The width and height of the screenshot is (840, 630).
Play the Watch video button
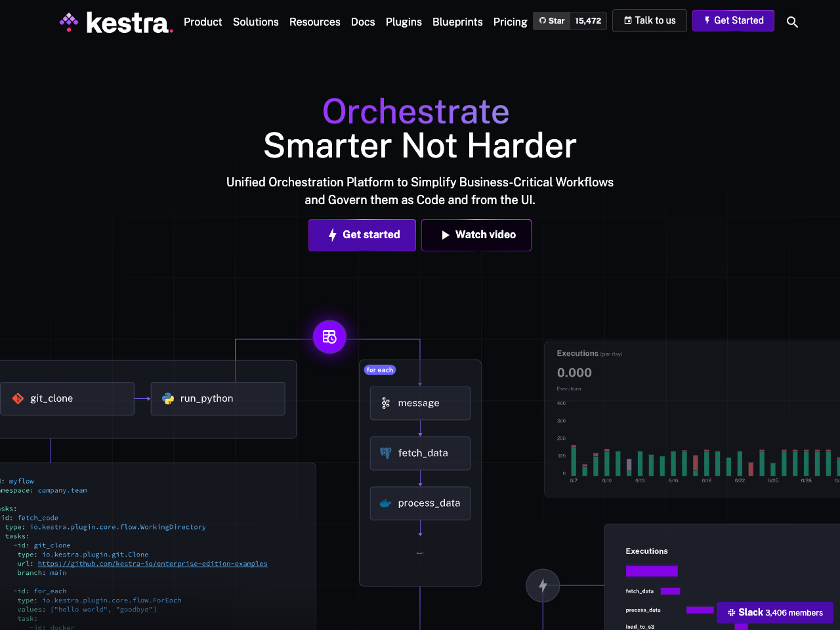coord(476,235)
